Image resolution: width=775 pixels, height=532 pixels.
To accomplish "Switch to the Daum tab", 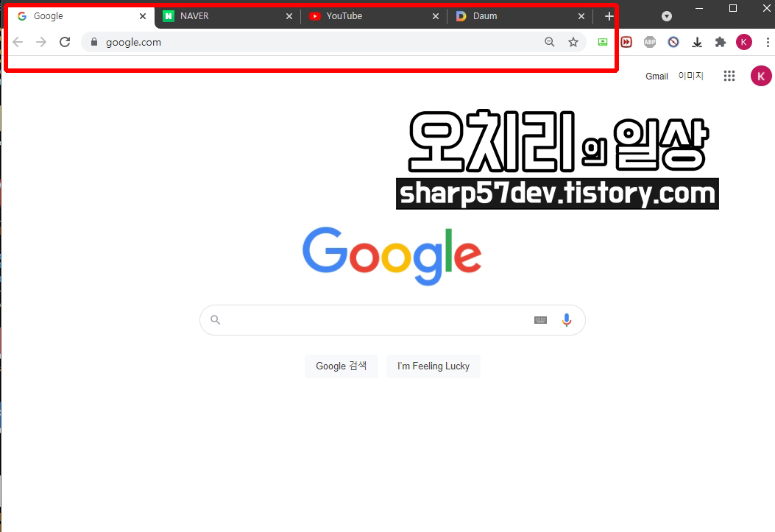I will tap(520, 16).
